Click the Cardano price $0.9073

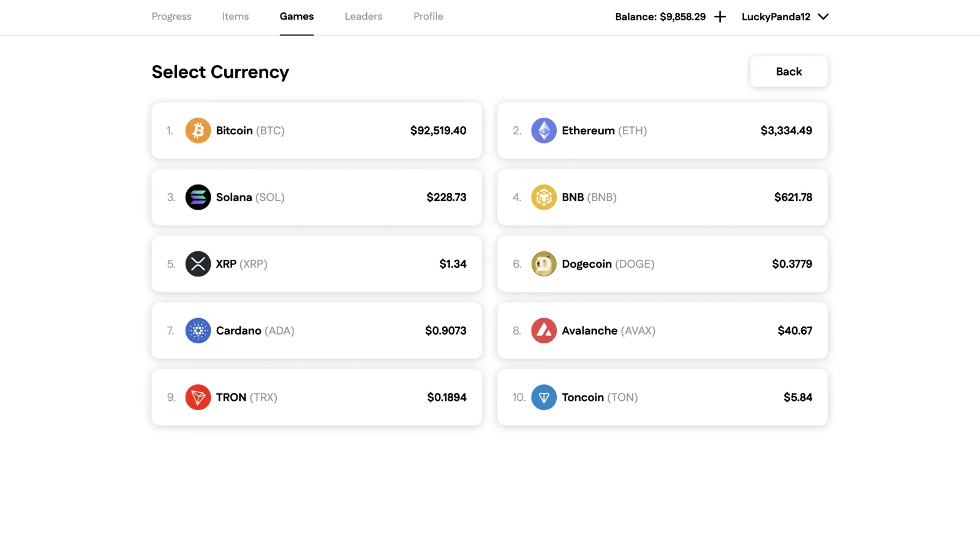[x=446, y=331]
